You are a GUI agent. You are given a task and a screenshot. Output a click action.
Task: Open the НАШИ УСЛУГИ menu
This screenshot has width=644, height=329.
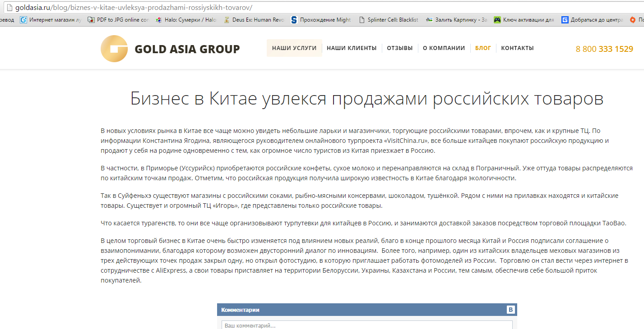pos(294,48)
